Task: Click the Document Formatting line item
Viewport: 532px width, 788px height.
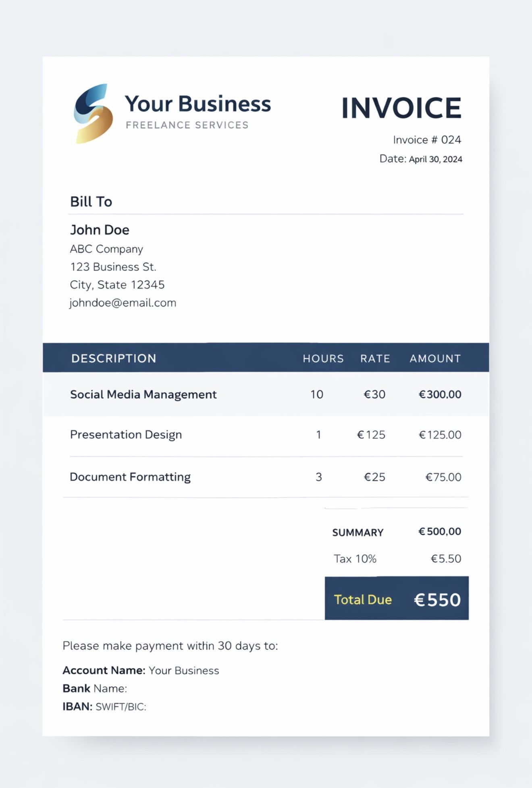Action: click(130, 477)
